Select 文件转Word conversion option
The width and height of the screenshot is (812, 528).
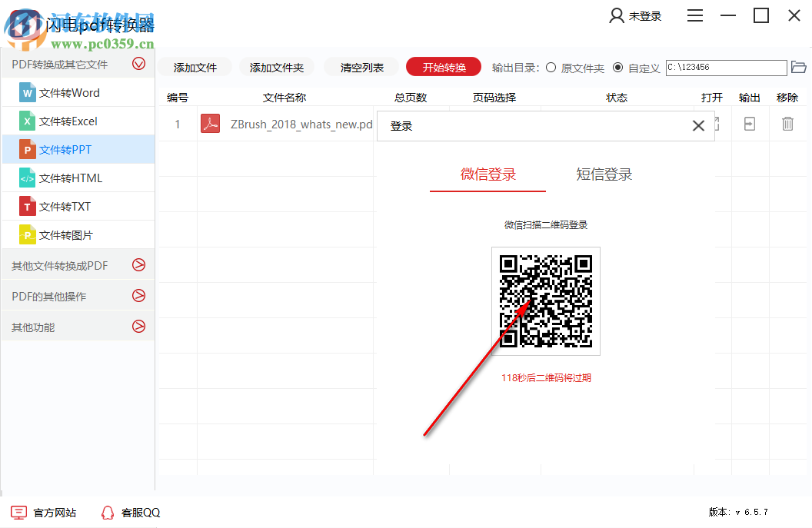click(78, 93)
